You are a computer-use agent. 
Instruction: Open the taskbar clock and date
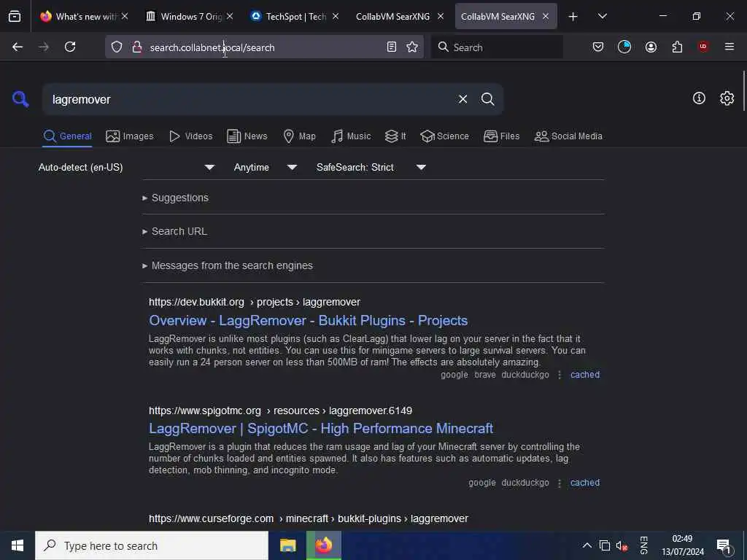point(682,545)
